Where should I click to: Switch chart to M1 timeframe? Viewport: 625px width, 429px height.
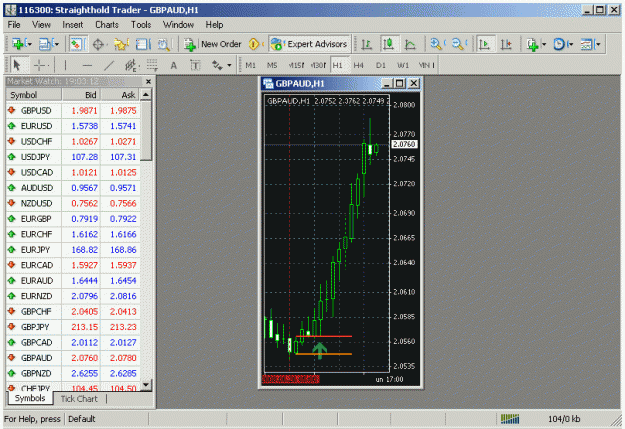(250, 65)
